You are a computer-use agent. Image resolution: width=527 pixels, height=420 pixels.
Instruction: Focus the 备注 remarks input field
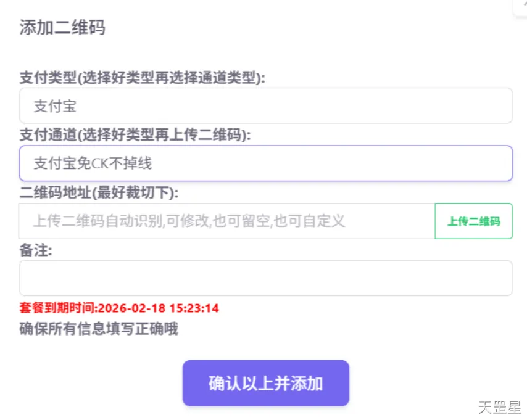[265, 278]
